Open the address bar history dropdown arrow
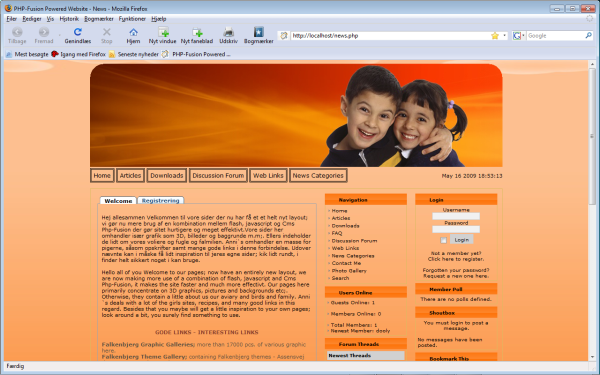This screenshot has height=375, width=600. click(504, 36)
